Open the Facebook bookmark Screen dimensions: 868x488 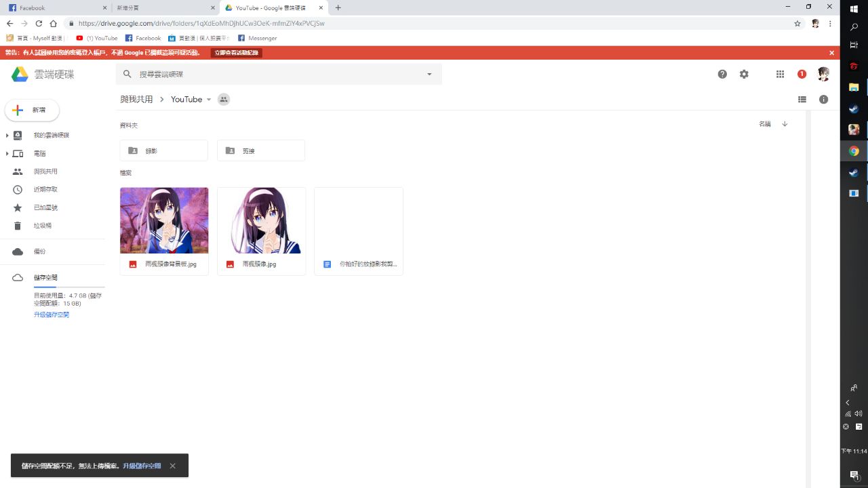tap(143, 38)
